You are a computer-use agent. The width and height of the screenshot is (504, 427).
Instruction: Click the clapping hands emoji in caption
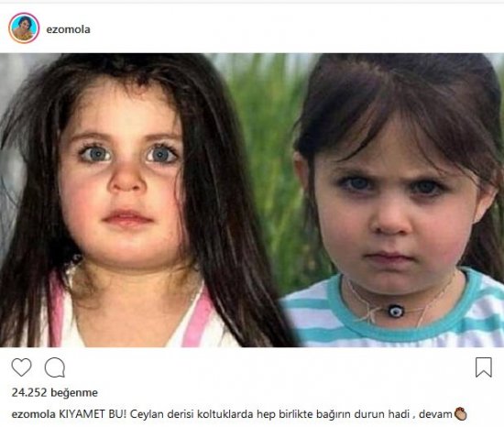coord(460,414)
